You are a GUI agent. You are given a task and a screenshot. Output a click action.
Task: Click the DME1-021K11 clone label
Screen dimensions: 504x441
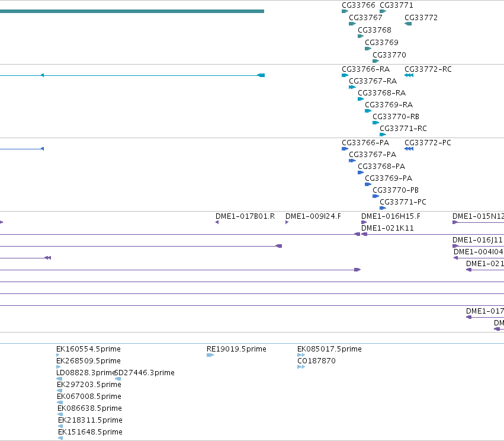coord(387,228)
